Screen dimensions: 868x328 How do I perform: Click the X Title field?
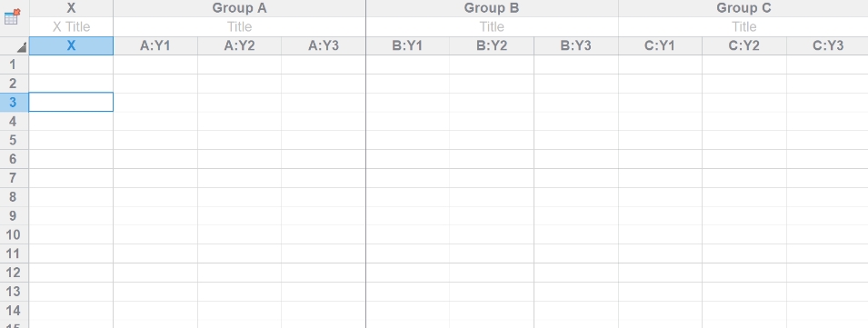tap(71, 26)
